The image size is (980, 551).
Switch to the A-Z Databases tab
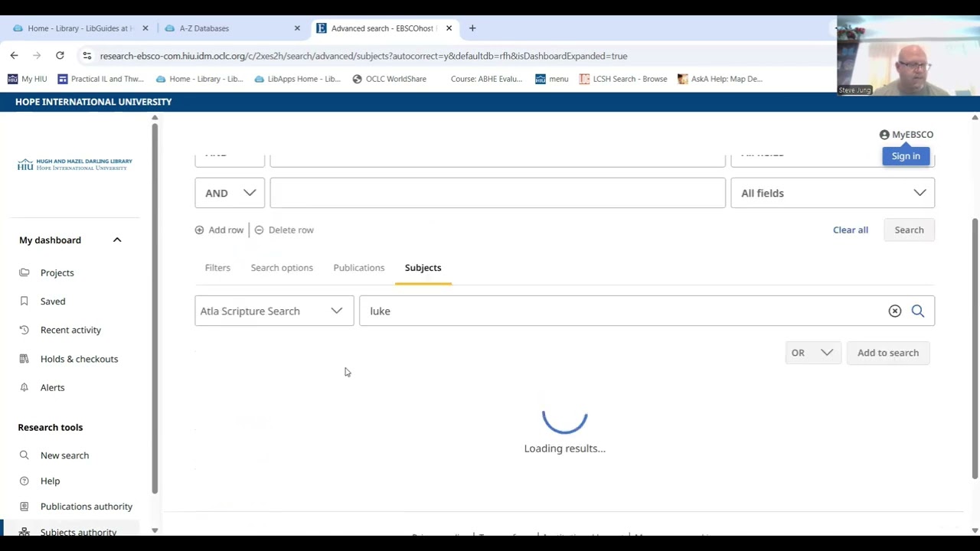[204, 28]
